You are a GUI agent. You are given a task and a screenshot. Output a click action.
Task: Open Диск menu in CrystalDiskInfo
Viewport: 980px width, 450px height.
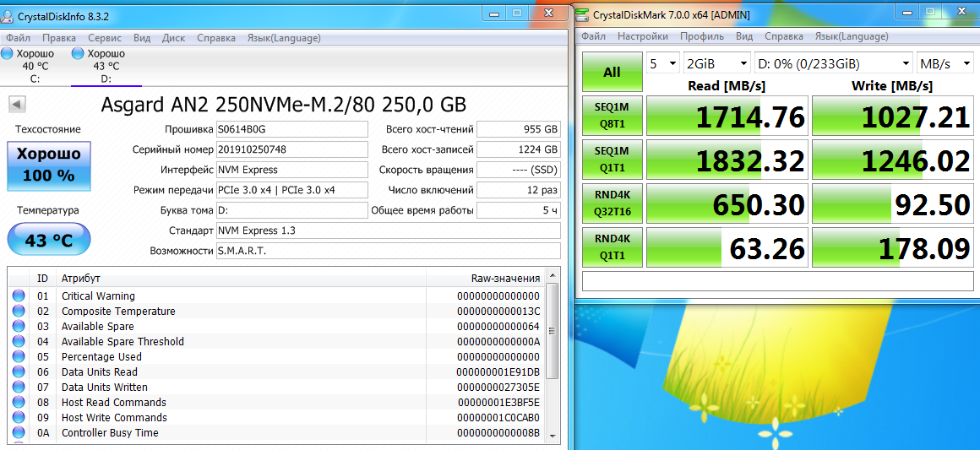tap(174, 37)
